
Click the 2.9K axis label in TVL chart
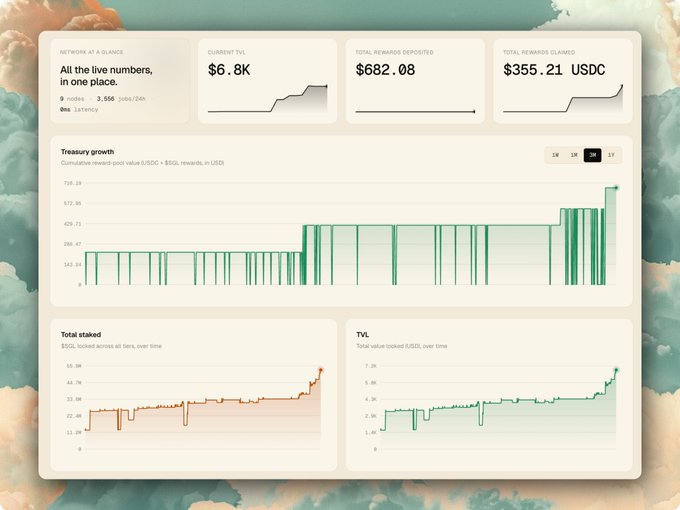click(x=371, y=416)
